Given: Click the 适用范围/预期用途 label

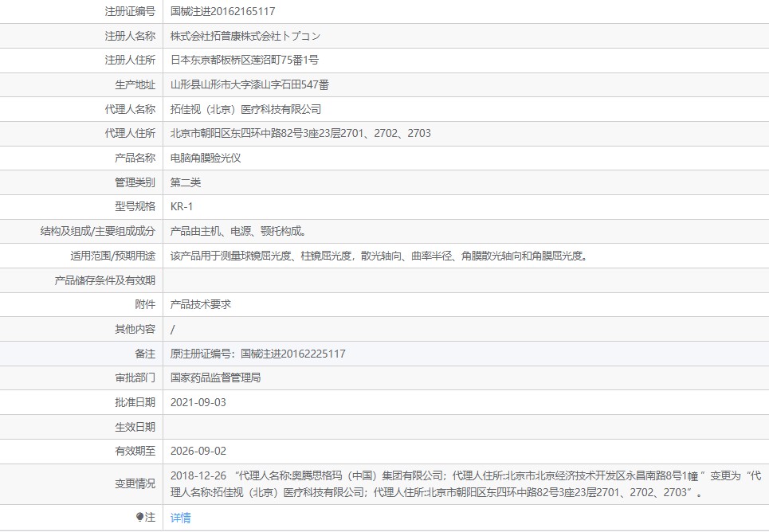Looking at the screenshot, I should (113, 256).
